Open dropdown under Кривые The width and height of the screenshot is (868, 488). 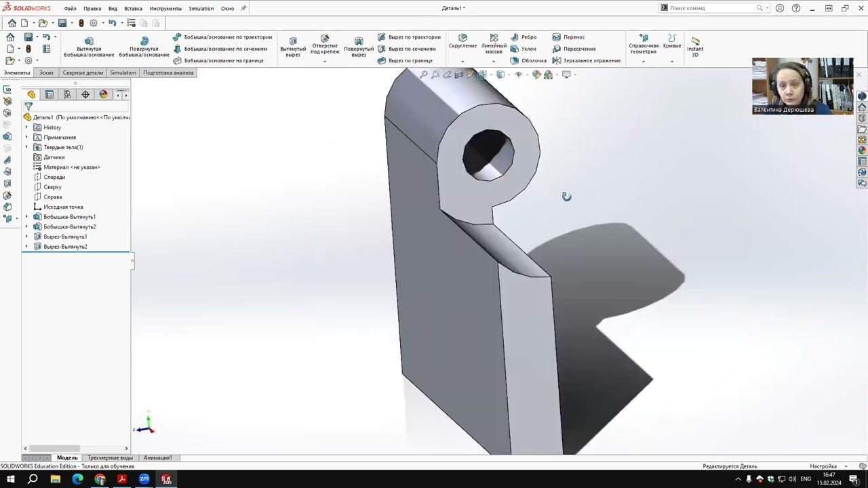point(672,62)
